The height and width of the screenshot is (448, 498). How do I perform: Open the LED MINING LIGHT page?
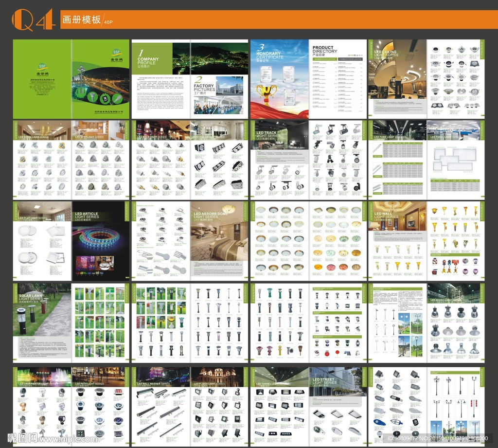coord(456,323)
